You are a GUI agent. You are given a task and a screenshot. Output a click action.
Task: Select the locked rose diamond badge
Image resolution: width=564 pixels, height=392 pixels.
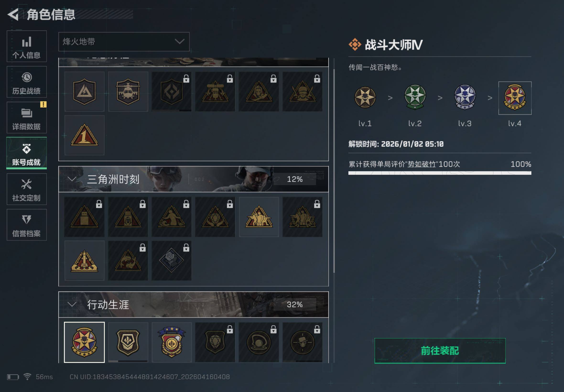[x=171, y=261]
